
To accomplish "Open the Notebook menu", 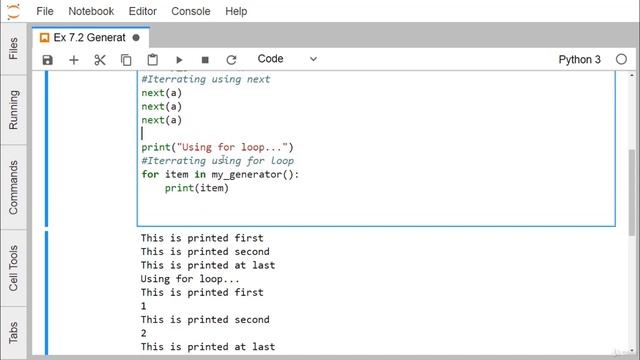I will [91, 11].
